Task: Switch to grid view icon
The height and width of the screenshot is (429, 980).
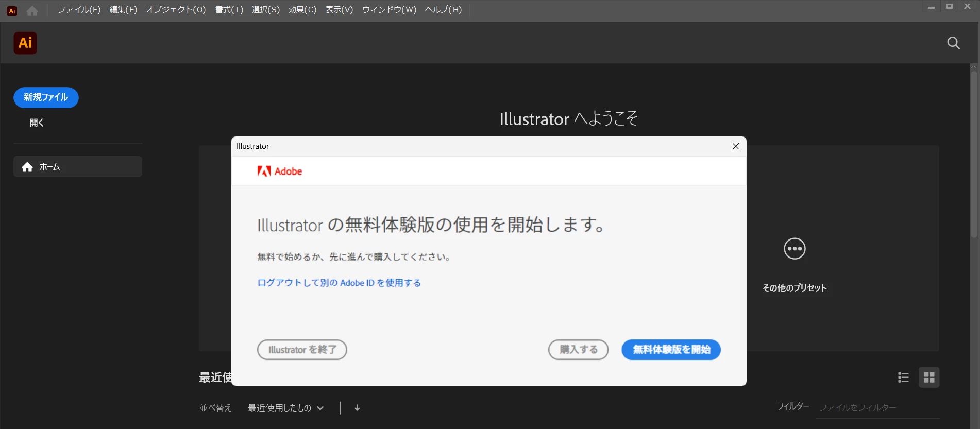Action: pos(929,377)
